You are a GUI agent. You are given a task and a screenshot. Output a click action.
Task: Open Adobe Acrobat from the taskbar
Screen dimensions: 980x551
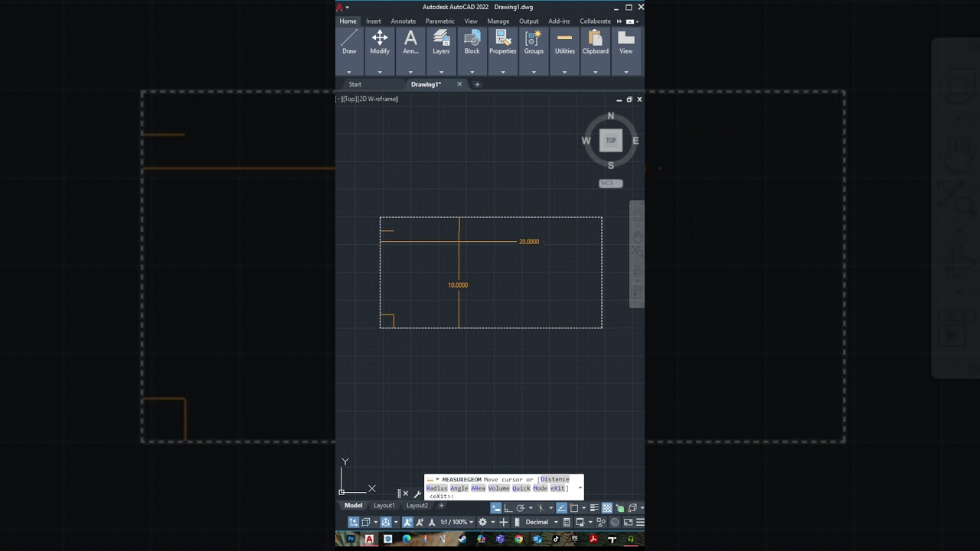pos(593,539)
